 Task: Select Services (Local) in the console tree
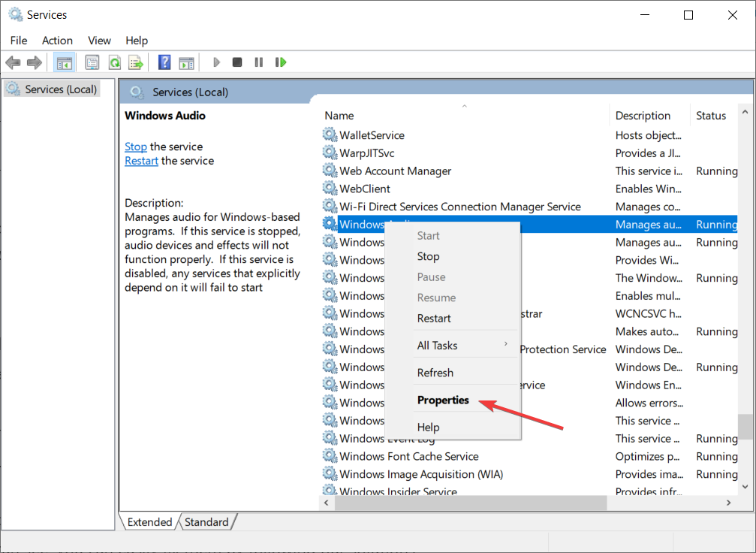tap(52, 89)
